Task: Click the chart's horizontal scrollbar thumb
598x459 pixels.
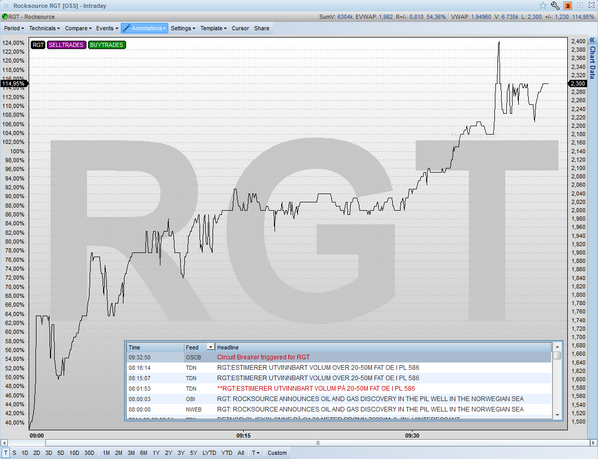Action: [318, 443]
